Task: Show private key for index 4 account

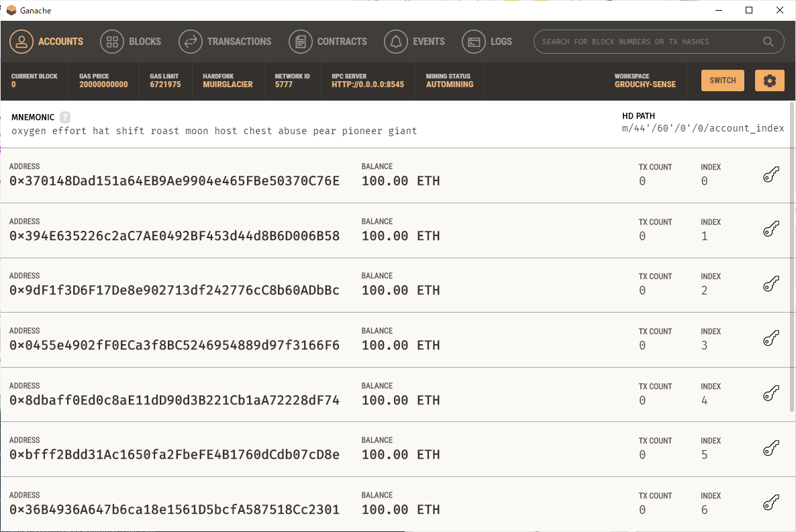Action: tap(771, 394)
